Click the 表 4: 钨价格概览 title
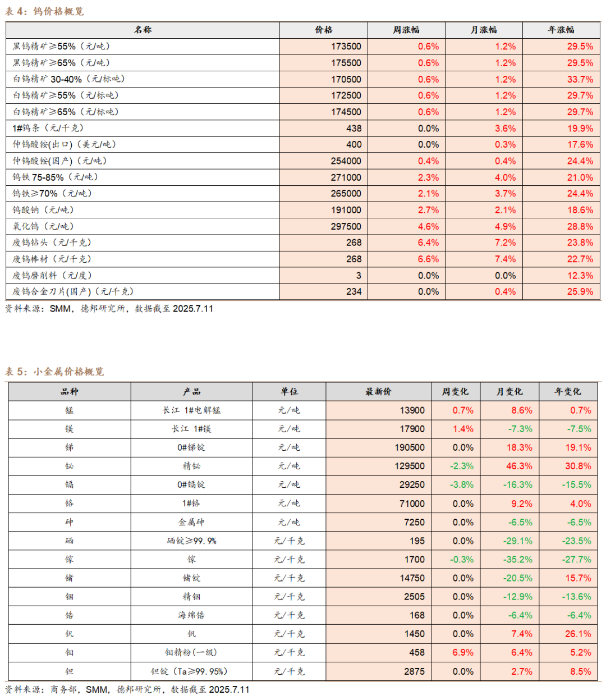 click(x=44, y=11)
